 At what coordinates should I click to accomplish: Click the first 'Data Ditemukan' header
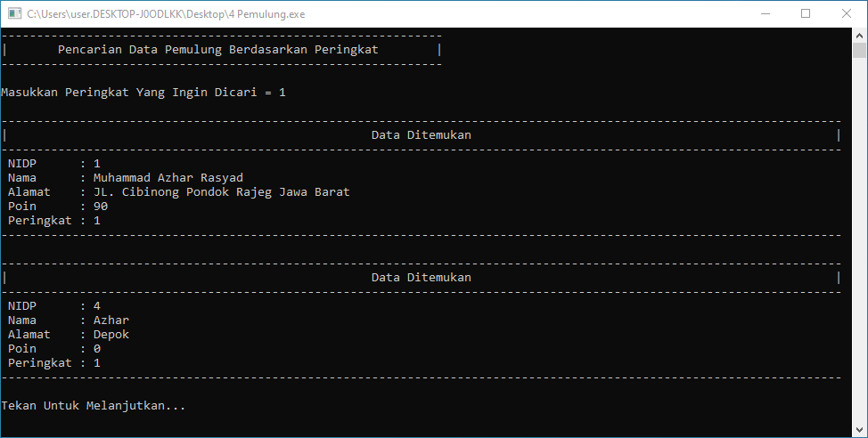[x=422, y=135]
